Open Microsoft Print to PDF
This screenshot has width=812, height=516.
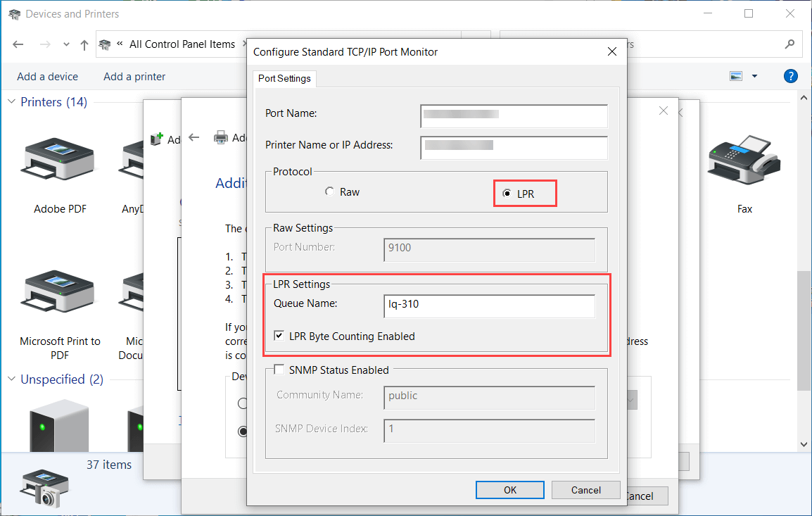[59, 292]
